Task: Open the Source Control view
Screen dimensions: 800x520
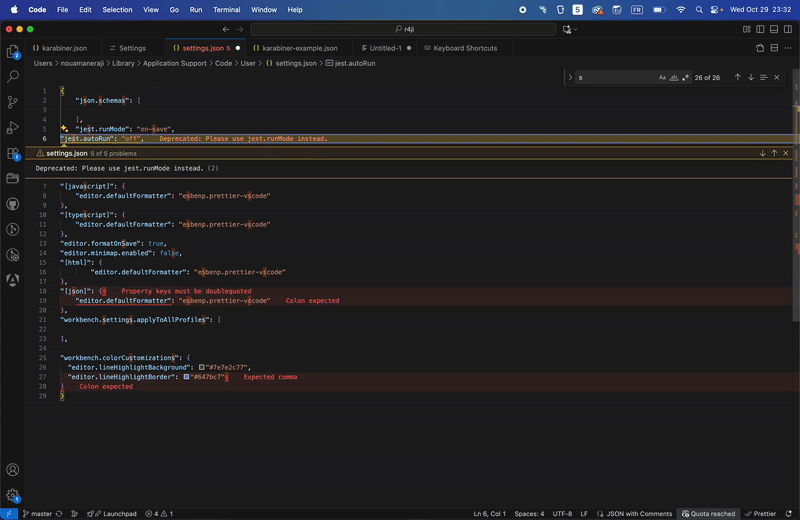Action: coord(13,102)
